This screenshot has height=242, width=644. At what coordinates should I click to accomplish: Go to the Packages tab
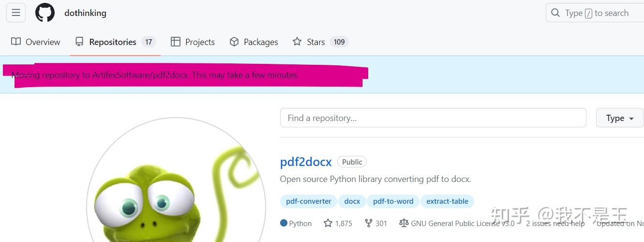pos(254,42)
